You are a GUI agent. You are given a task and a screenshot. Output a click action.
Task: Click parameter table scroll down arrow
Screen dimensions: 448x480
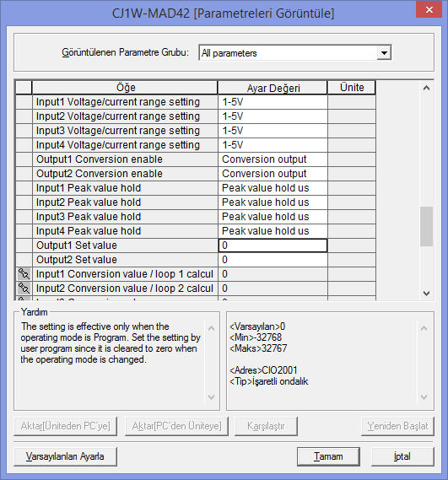[426, 294]
